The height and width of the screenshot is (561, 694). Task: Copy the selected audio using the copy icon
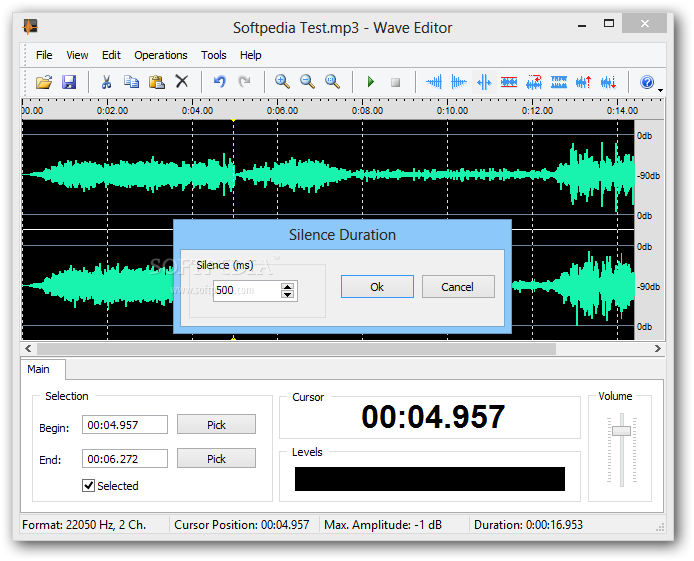[x=131, y=82]
